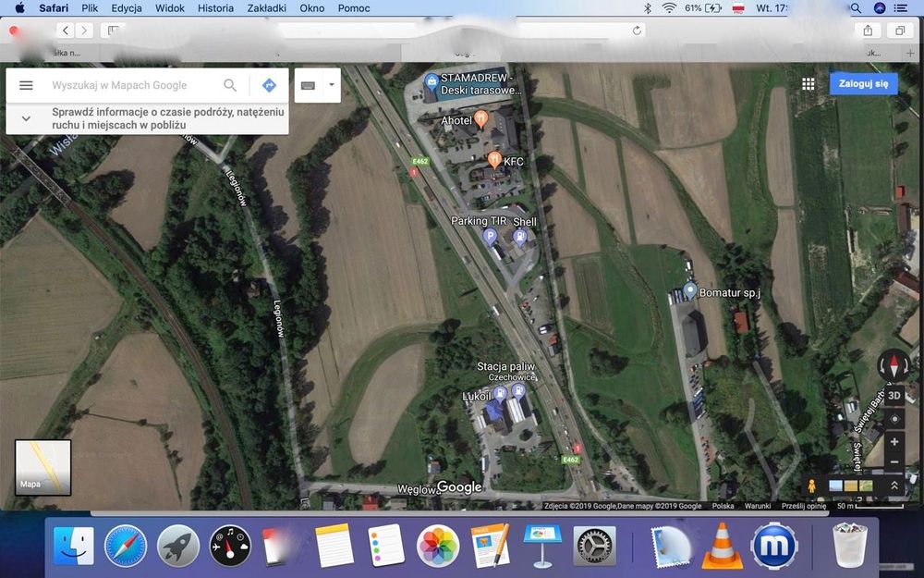
Task: Open the Safari menu
Action: point(54,8)
